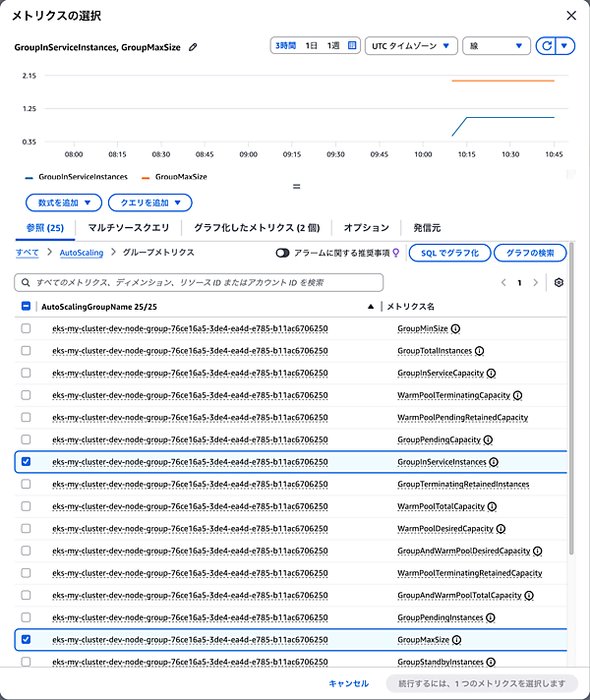Click the WarmPoolTerminatingRetainedCapacity metric name
Image resolution: width=590 pixels, height=700 pixels.
470,573
